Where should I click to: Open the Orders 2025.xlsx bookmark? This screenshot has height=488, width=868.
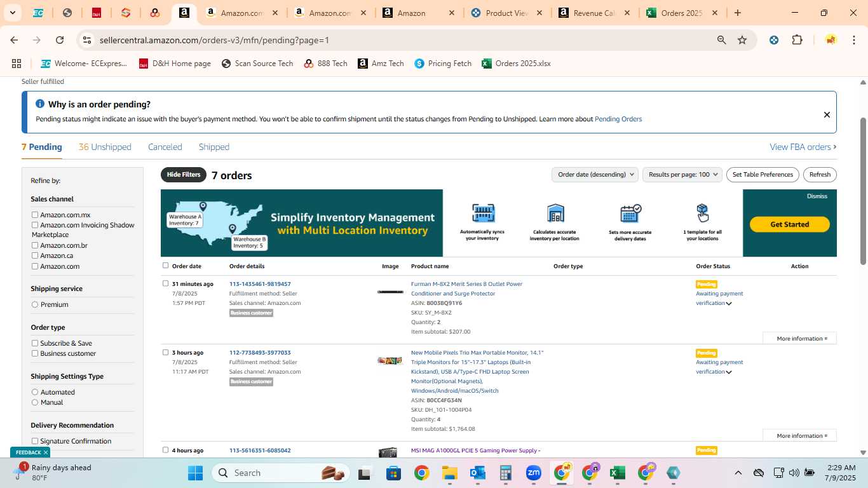516,64
